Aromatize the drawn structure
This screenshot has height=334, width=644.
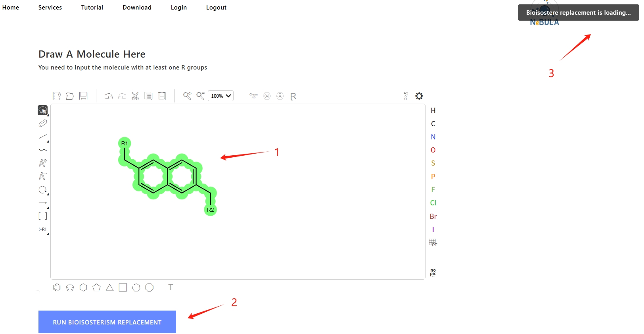(267, 96)
